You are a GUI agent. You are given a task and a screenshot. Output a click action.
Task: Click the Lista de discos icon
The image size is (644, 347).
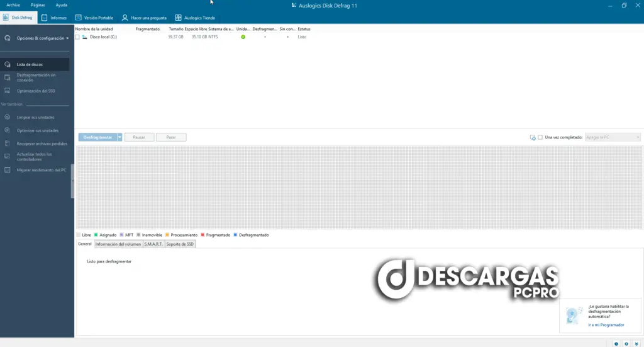pyautogui.click(x=8, y=64)
